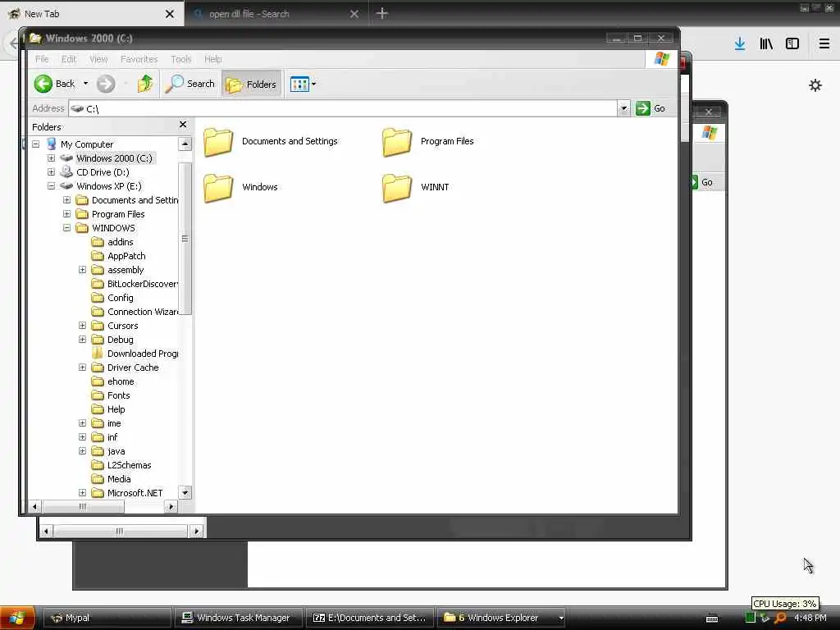Select the Config folder in tree
The width and height of the screenshot is (840, 630).
point(120,298)
